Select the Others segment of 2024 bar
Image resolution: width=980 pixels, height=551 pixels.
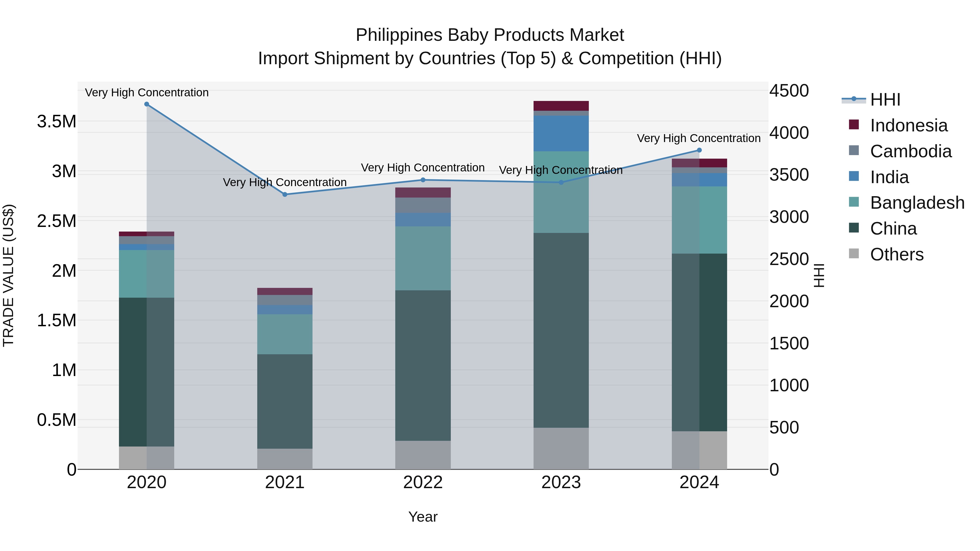(x=699, y=450)
